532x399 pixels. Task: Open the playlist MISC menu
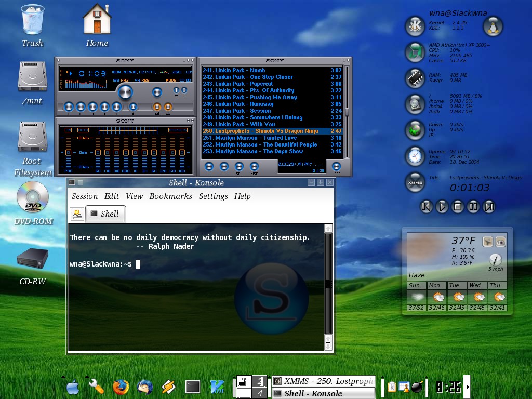(254, 167)
